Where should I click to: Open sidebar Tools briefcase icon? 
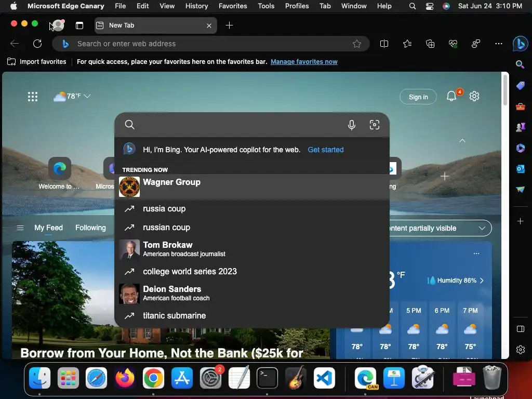tap(520, 107)
